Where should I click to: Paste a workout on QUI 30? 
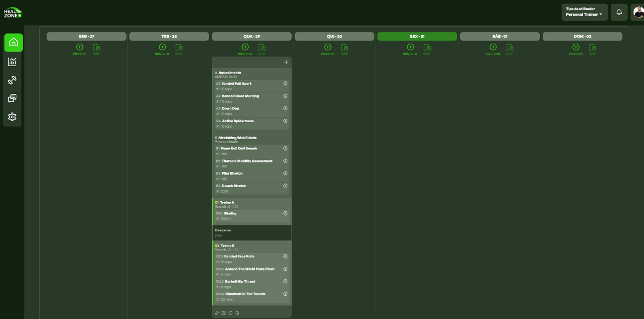[x=344, y=49]
